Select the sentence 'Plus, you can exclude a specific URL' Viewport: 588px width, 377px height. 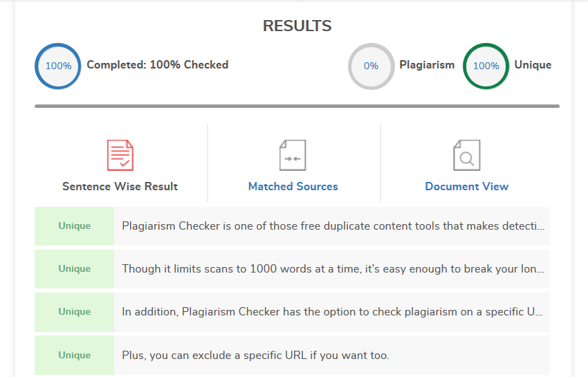[x=332, y=356]
